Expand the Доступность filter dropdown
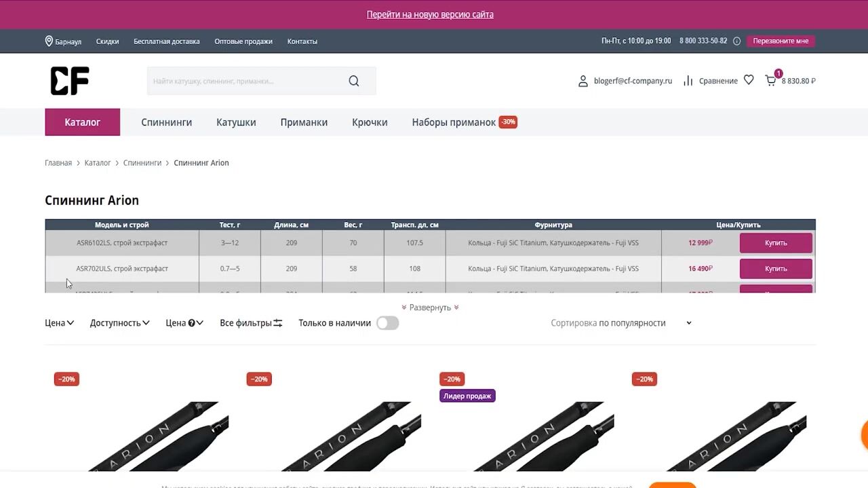The height and width of the screenshot is (488, 868). pos(119,323)
